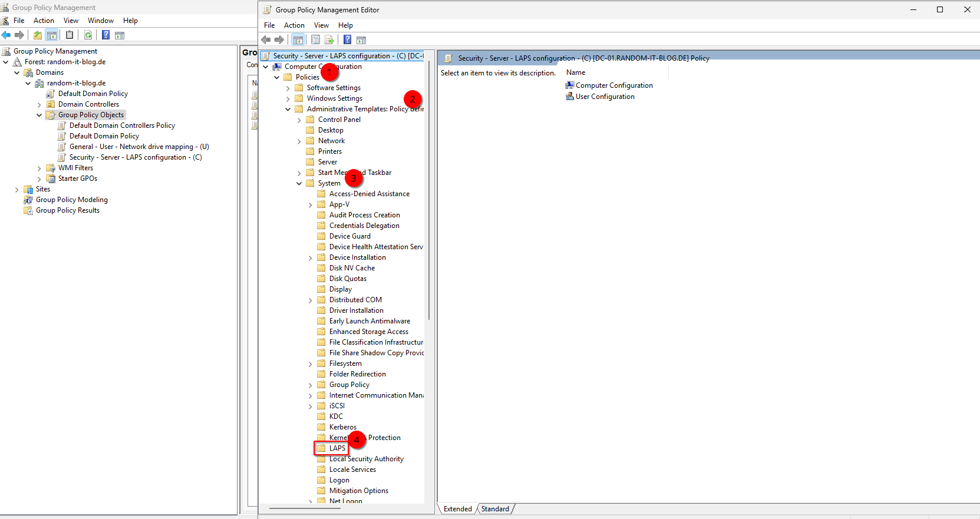Open Action menu in Group Policy Management Editor
This screenshot has width=980, height=519.
tap(294, 25)
